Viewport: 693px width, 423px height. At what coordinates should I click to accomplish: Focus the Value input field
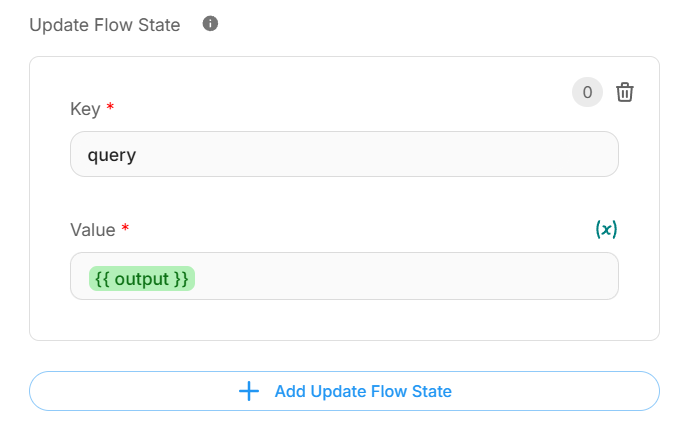click(x=400, y=276)
